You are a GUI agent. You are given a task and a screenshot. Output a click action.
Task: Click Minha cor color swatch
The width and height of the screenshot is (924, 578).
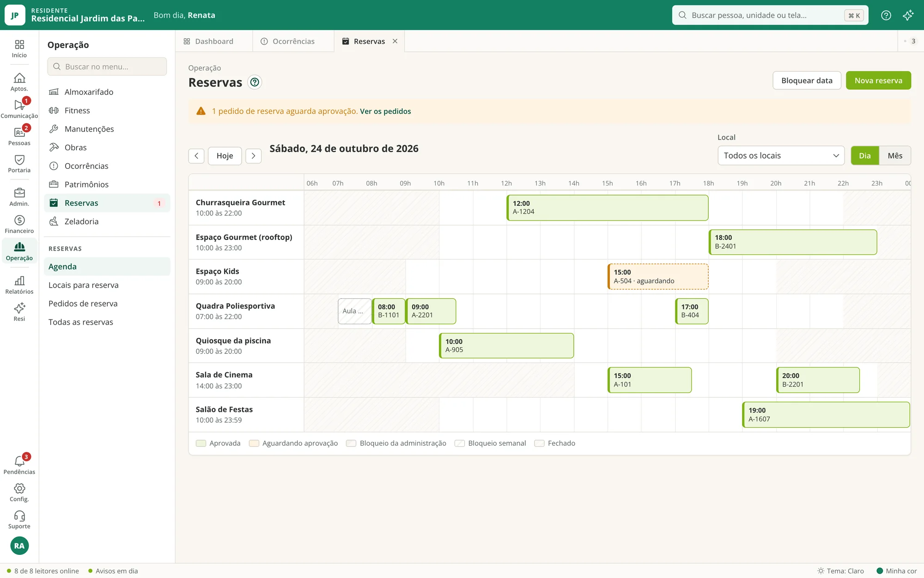tap(880, 571)
